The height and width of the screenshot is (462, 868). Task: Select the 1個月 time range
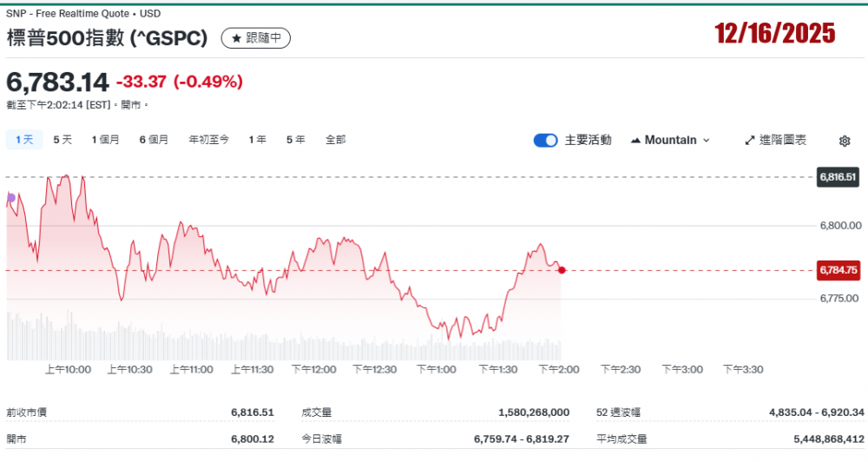tap(106, 140)
